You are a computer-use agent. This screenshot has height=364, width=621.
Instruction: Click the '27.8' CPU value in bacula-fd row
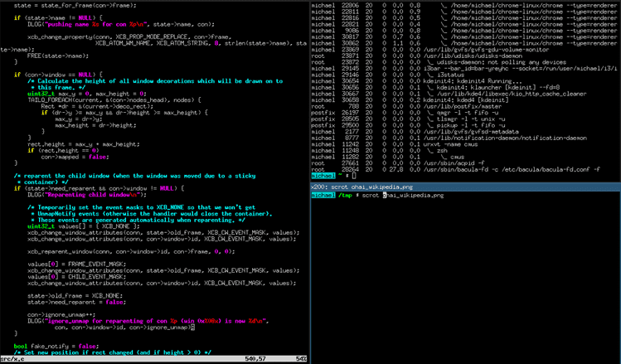(396, 169)
